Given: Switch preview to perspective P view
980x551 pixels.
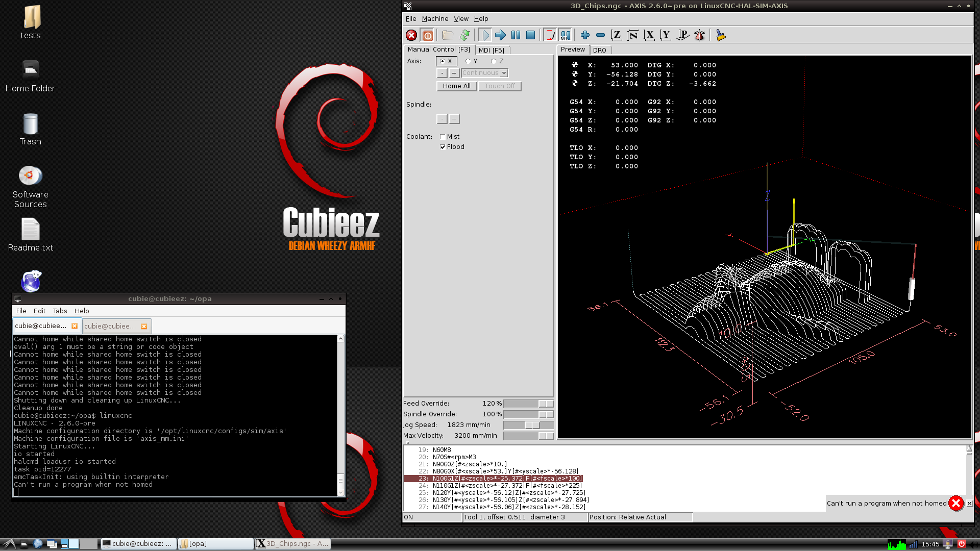Looking at the screenshot, I should pos(682,35).
